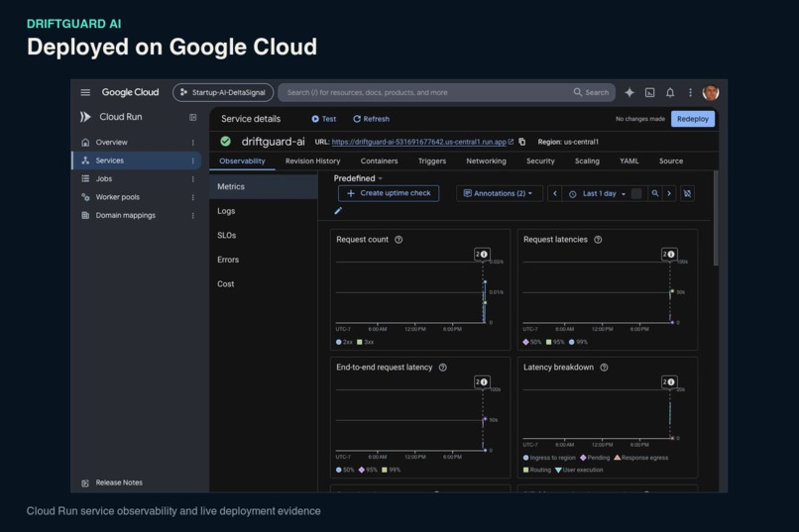Click Create uptime check button
The image size is (799, 532).
click(x=389, y=193)
